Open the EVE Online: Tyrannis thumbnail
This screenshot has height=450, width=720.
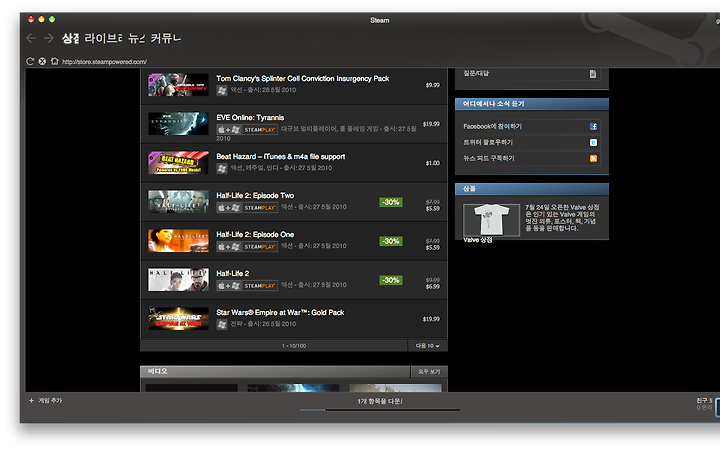[178, 124]
